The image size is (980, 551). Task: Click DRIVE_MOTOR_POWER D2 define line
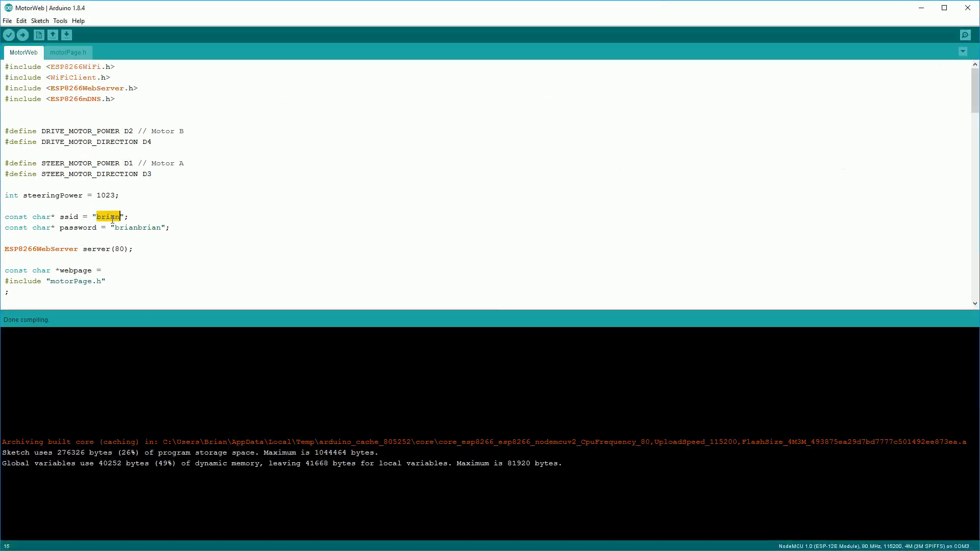point(94,131)
